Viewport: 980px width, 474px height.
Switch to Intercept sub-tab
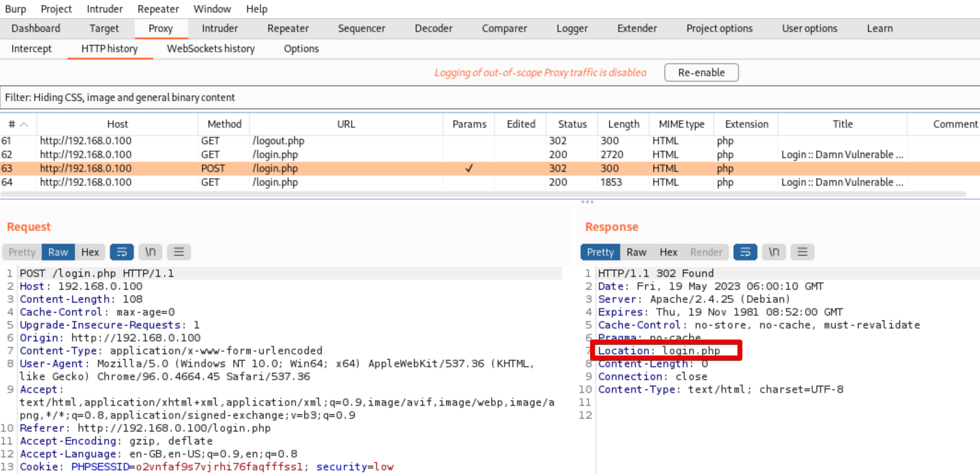(31, 49)
